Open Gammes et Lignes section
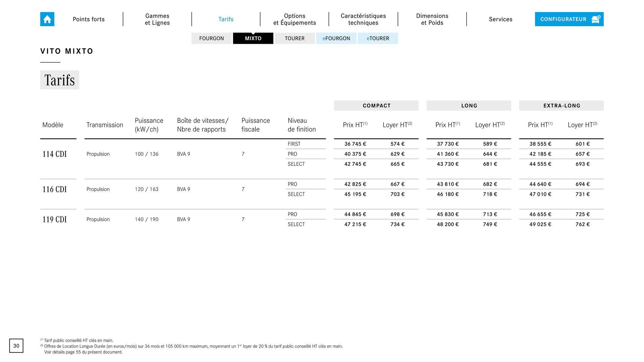The width and height of the screenshot is (644, 362). pos(157,19)
